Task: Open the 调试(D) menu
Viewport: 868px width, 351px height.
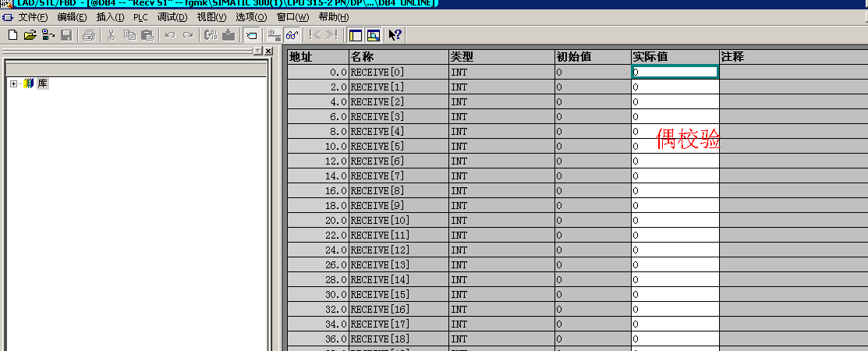Action: click(172, 17)
